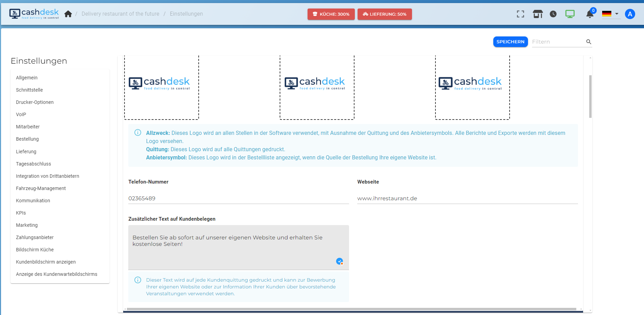Toggle fullscreen mode icon
The height and width of the screenshot is (315, 644).
point(521,14)
